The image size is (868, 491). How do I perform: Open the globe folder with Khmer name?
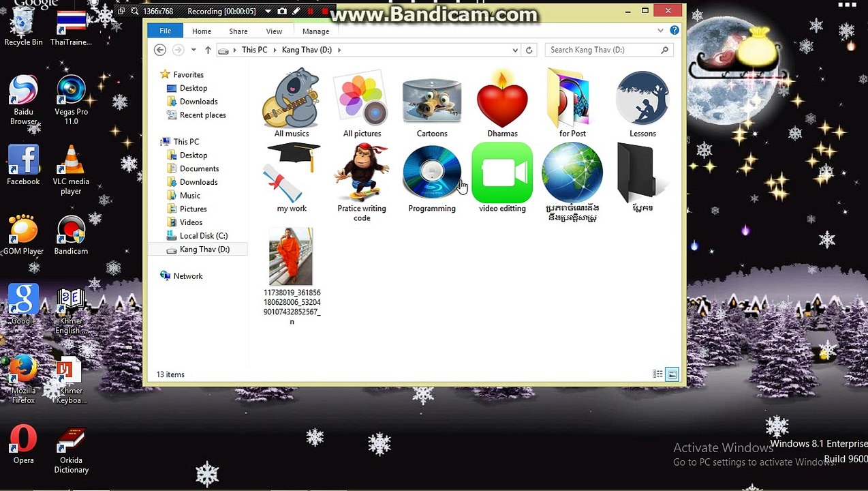pyautogui.click(x=572, y=183)
